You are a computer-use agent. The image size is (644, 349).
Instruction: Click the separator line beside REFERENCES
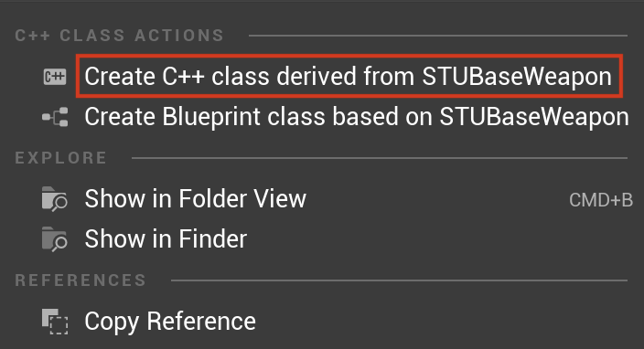[399, 280]
